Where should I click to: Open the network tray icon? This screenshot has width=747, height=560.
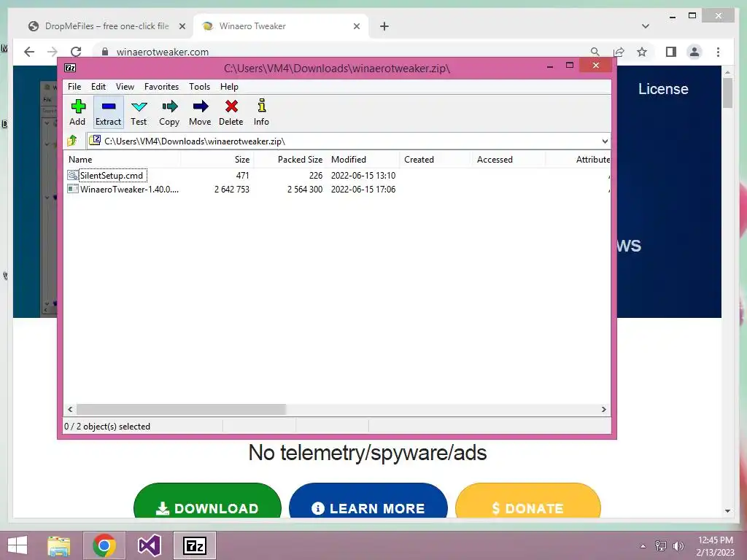pyautogui.click(x=661, y=545)
